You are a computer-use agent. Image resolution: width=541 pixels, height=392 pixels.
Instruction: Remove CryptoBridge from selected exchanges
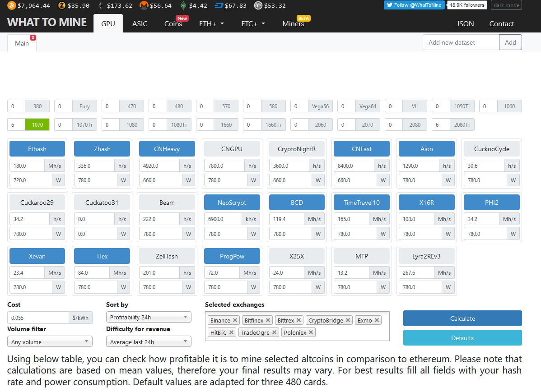point(348,320)
